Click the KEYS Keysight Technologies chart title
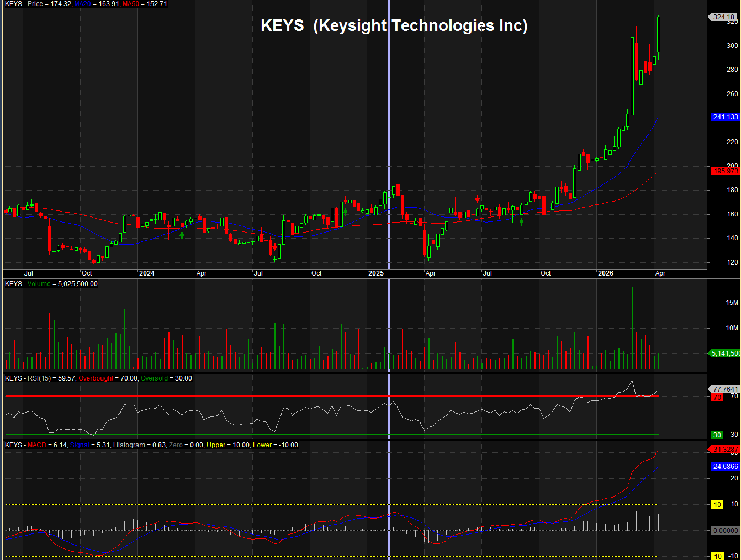This screenshot has height=560, width=741. [x=394, y=25]
